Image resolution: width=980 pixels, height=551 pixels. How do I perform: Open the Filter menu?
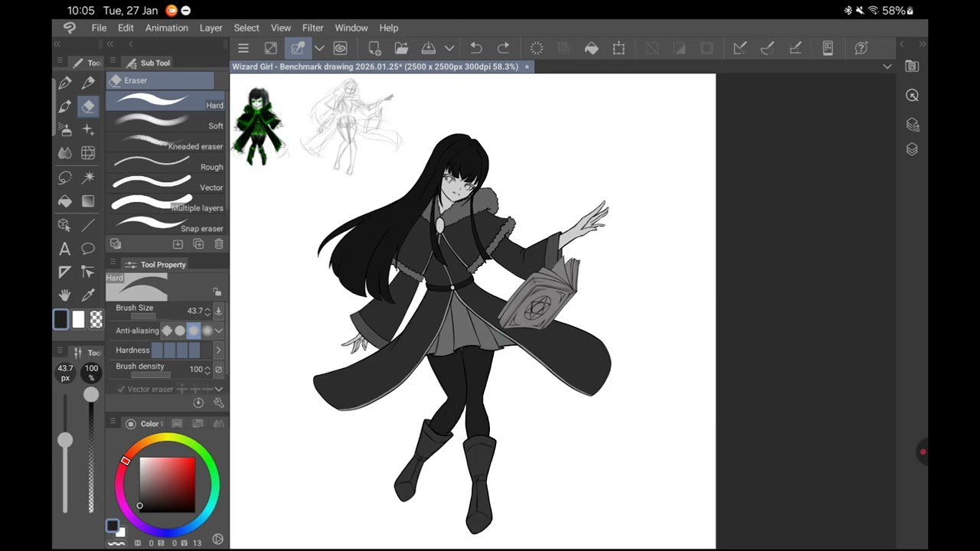point(312,28)
